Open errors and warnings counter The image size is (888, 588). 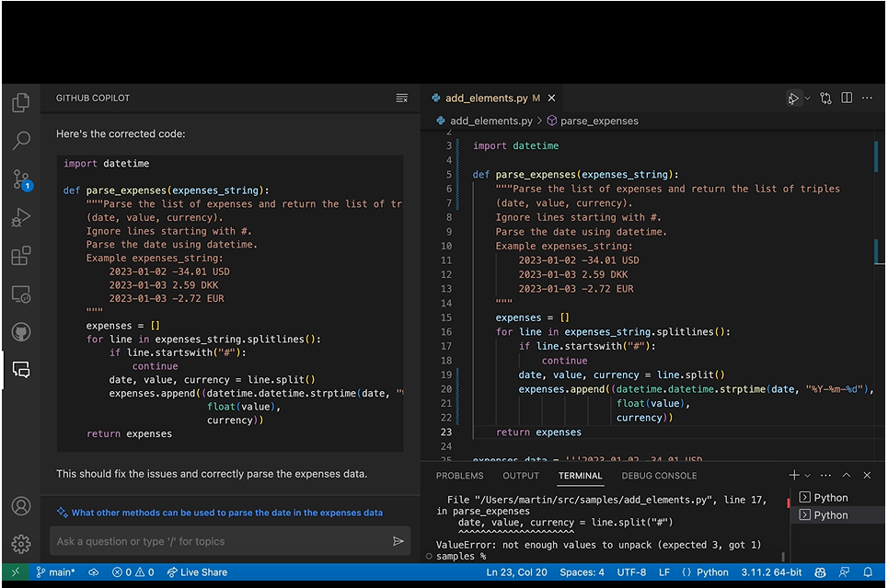[133, 572]
